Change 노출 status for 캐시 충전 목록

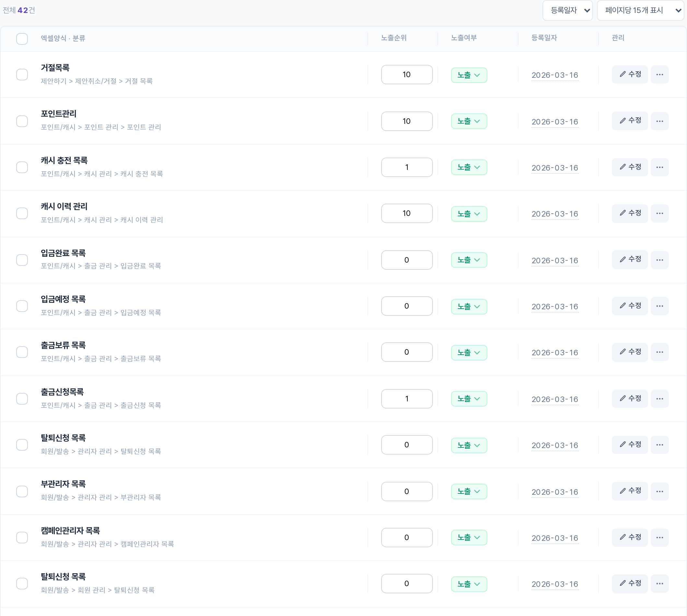[469, 167]
